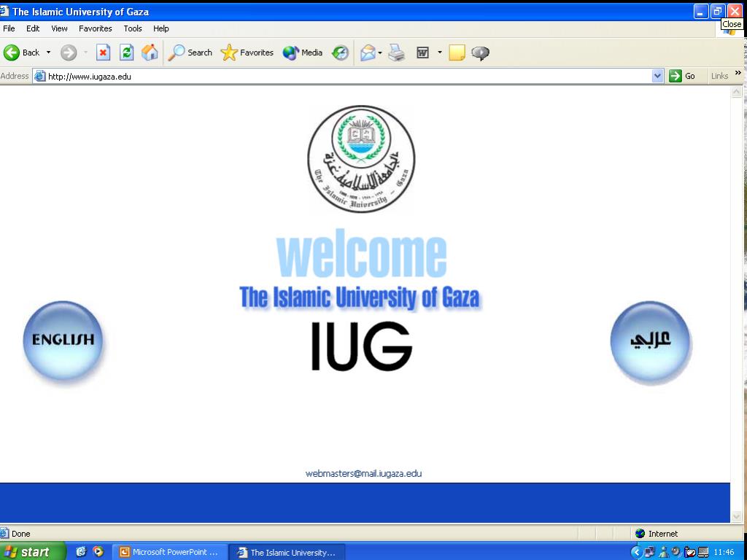Click the welcome heading graphic
Viewport: 747px width, 560px height.
click(x=361, y=254)
